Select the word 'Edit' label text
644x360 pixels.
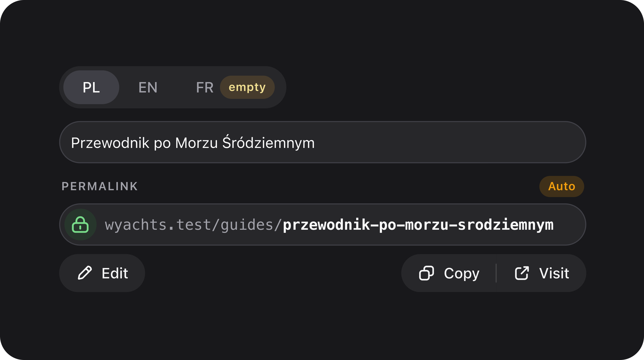(x=115, y=273)
